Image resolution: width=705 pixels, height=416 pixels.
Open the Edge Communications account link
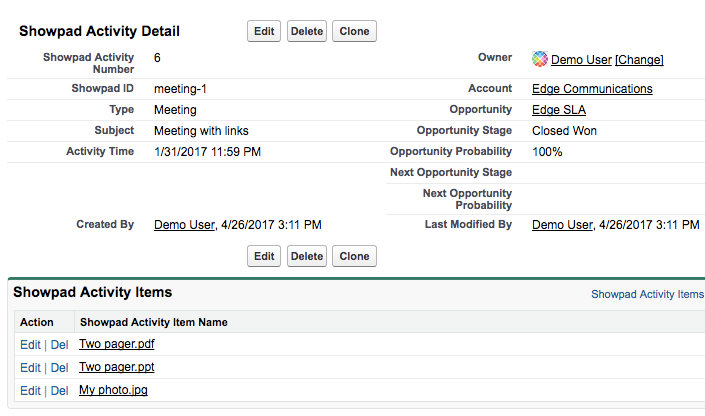pyautogui.click(x=592, y=89)
